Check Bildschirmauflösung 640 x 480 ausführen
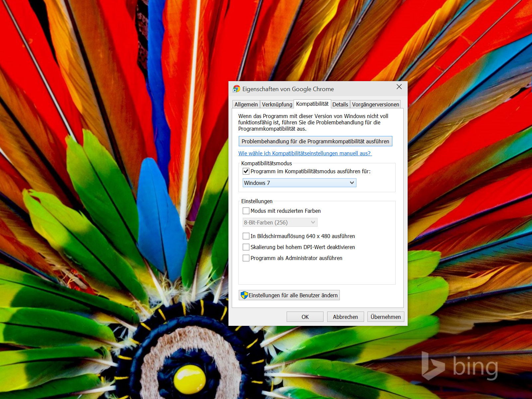532x399 pixels. pos(246,236)
